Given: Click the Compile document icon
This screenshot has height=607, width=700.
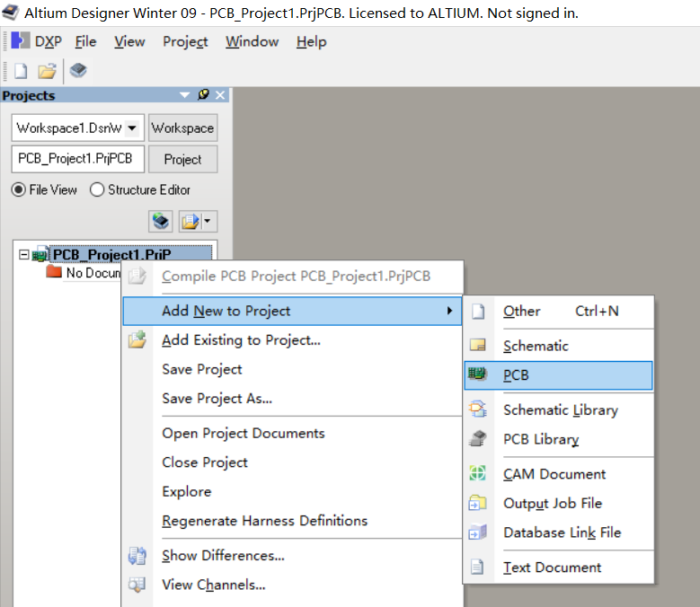Looking at the screenshot, I should click(x=137, y=276).
